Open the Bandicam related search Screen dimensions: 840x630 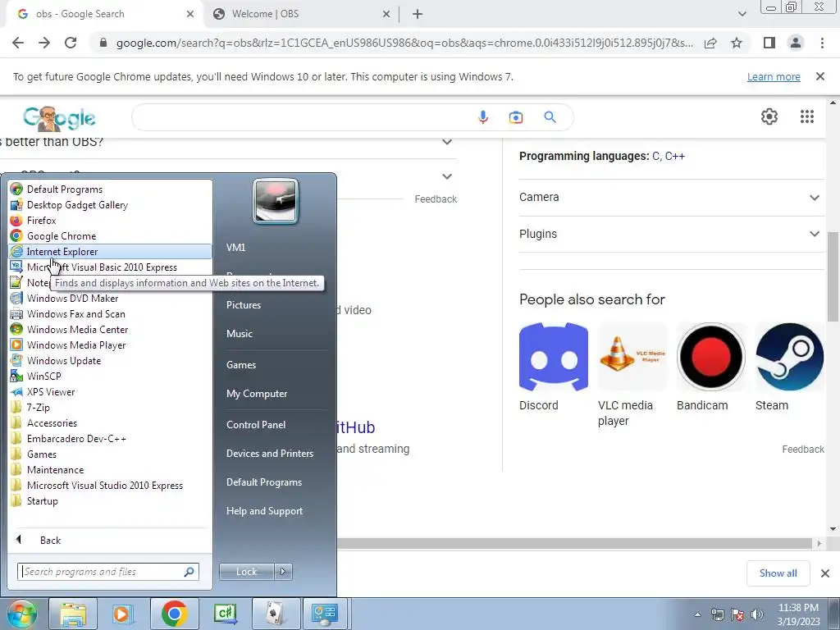pos(711,367)
